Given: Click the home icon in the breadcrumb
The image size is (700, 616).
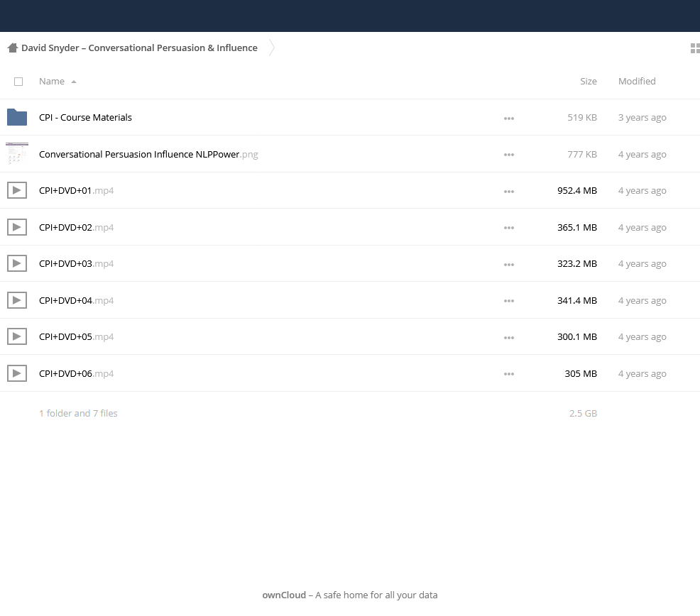Looking at the screenshot, I should pos(13,48).
